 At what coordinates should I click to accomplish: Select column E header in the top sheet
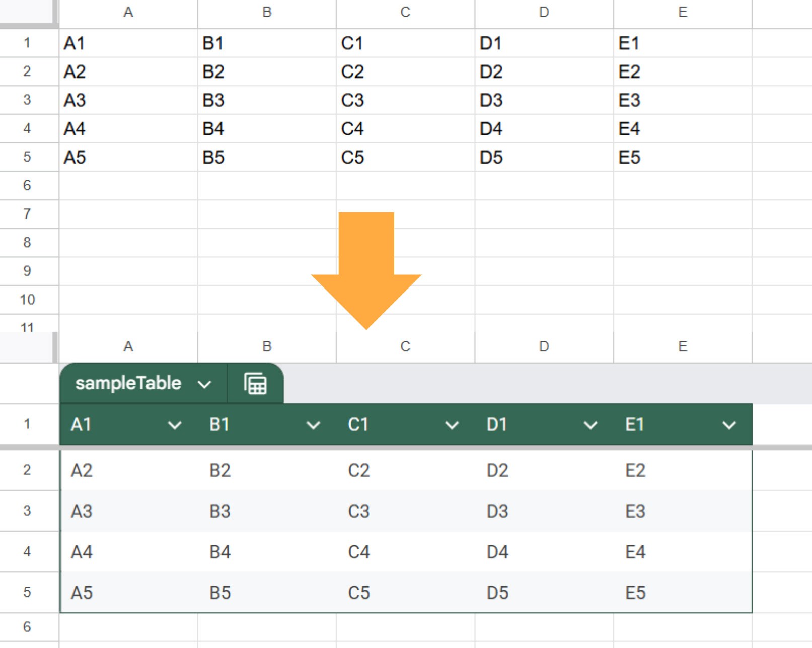[x=682, y=13]
